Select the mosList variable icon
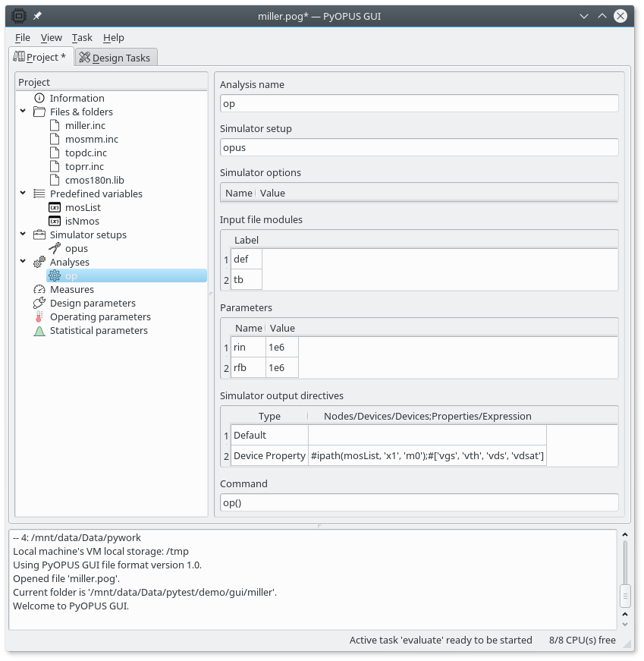Screen dimensions: 644x661 tap(55, 207)
